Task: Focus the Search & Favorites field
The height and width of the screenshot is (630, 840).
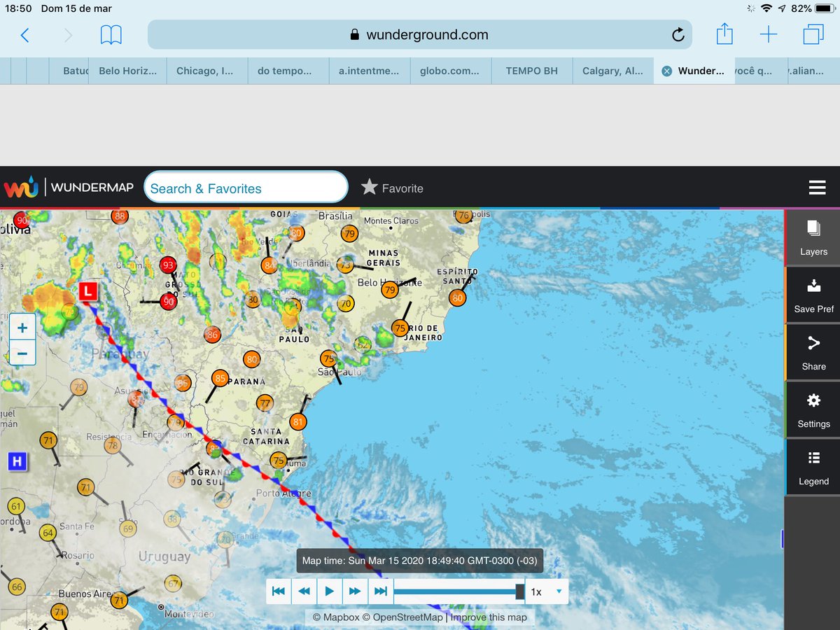Action: (x=246, y=188)
